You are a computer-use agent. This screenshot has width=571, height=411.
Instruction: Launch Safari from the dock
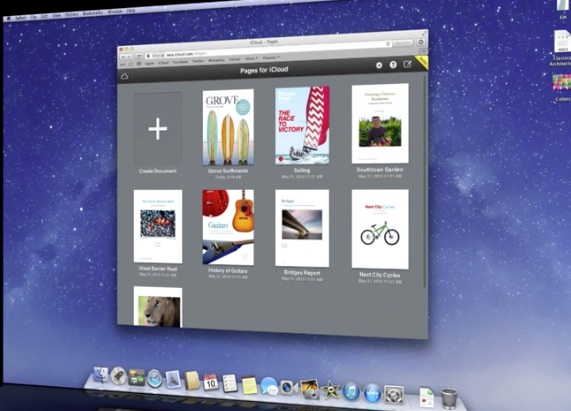[154, 379]
